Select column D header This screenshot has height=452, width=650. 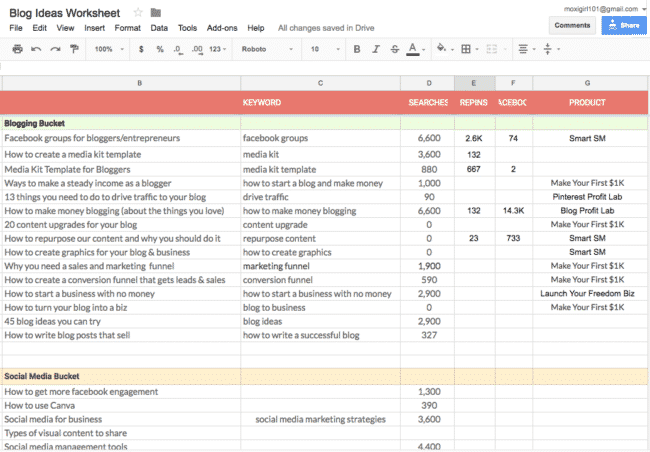(427, 83)
